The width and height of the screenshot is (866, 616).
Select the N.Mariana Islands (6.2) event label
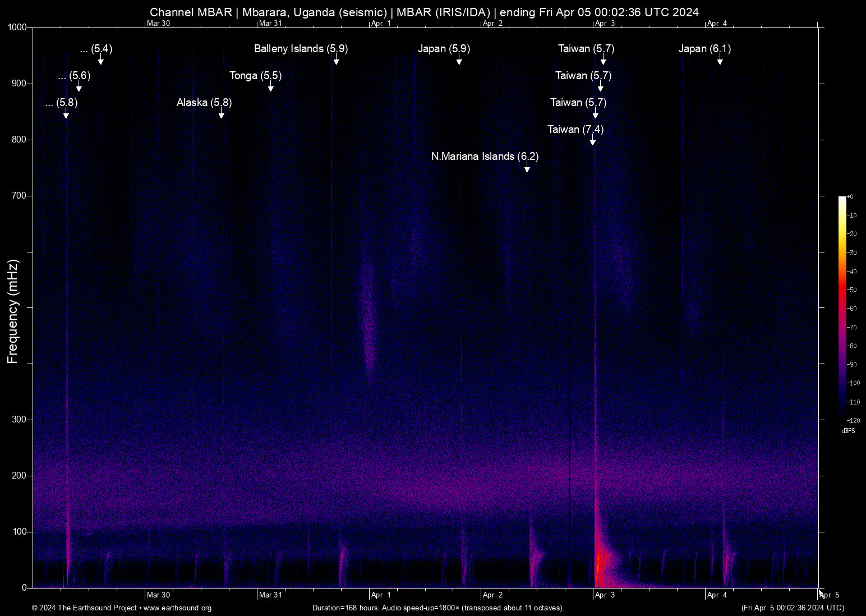click(485, 157)
